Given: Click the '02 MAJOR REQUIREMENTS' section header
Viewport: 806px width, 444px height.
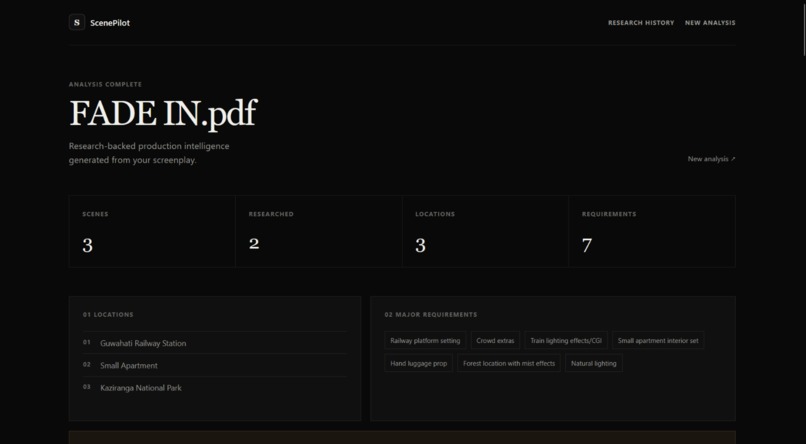Looking at the screenshot, I should point(431,314).
